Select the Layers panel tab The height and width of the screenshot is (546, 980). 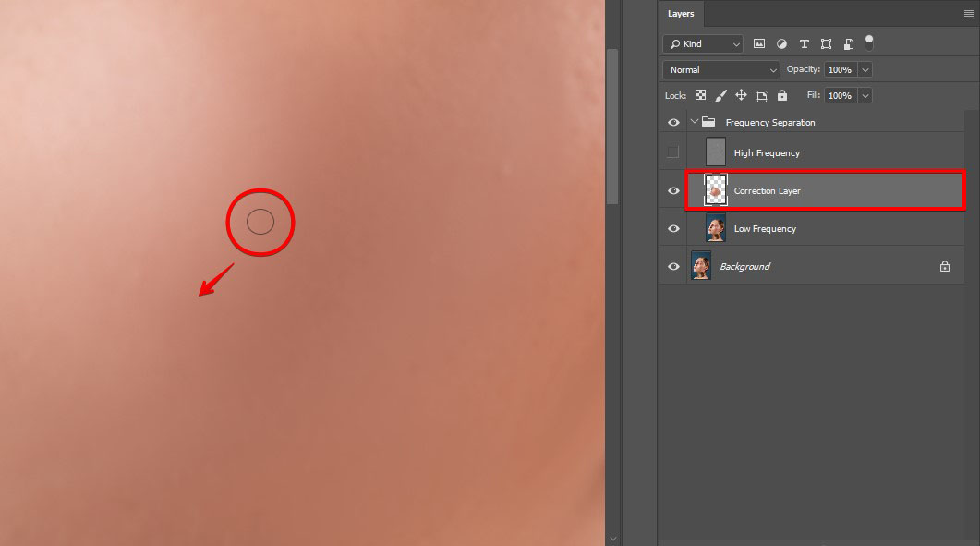point(681,14)
